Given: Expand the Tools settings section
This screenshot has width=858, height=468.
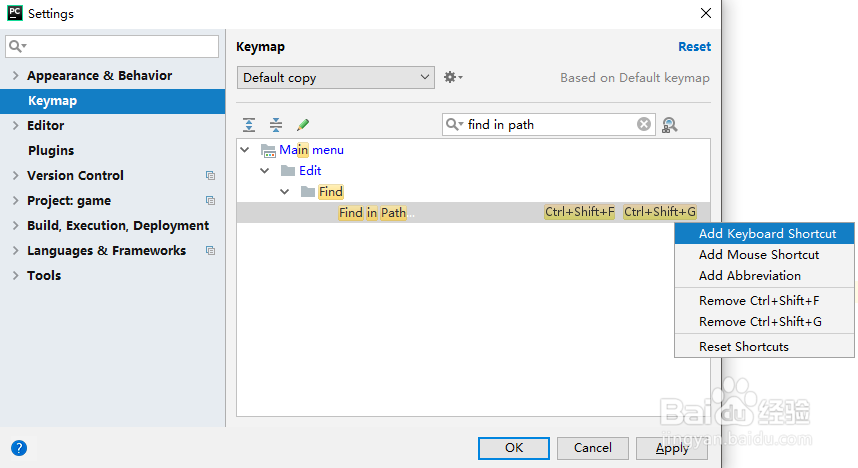Looking at the screenshot, I should (15, 275).
